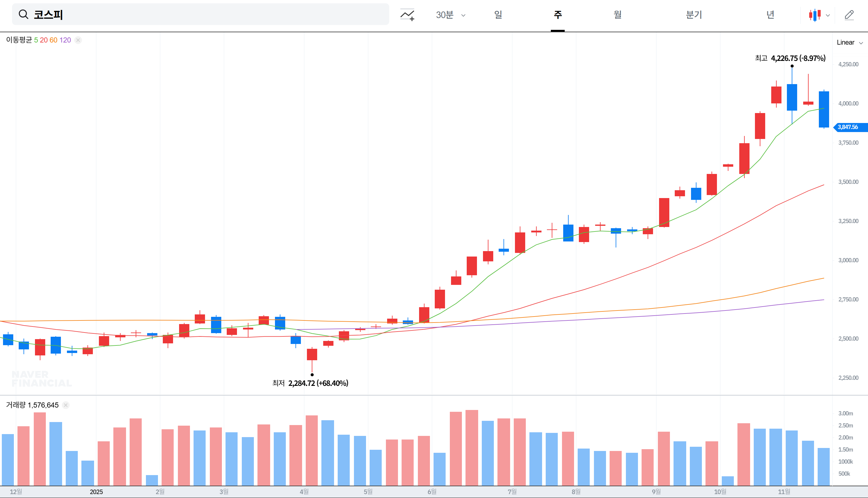This screenshot has height=498, width=868.
Task: Click the 3,500.00 price axis label
Action: 848,182
